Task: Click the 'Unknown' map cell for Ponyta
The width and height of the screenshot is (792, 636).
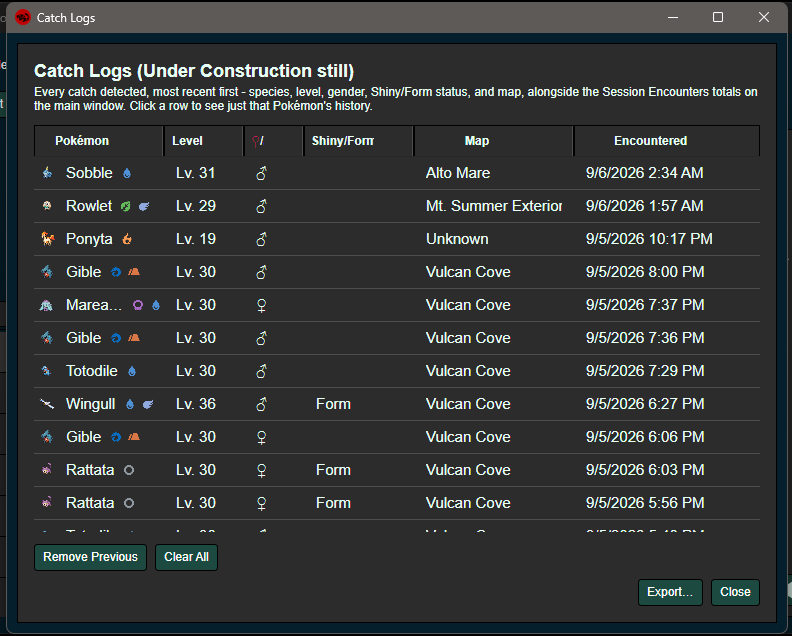Action: point(457,239)
